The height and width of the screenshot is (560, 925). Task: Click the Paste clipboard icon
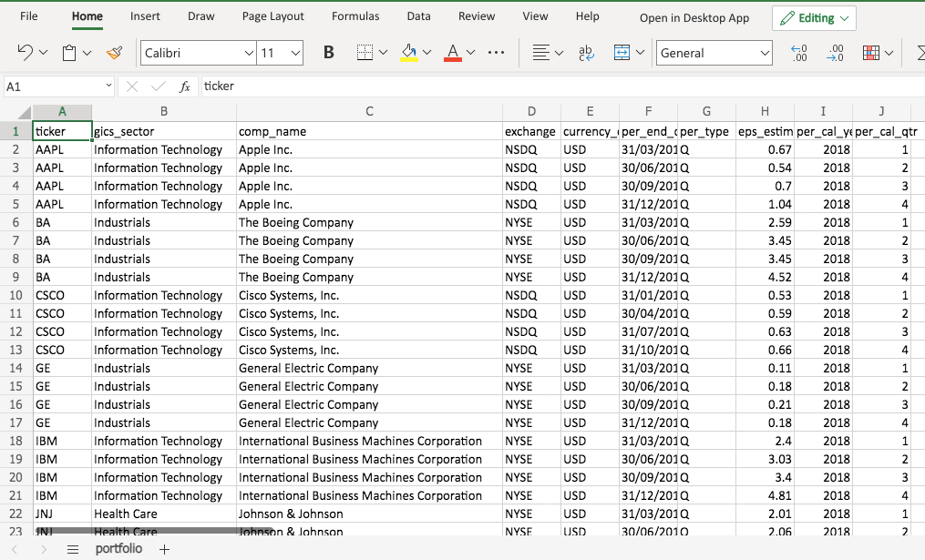69,53
